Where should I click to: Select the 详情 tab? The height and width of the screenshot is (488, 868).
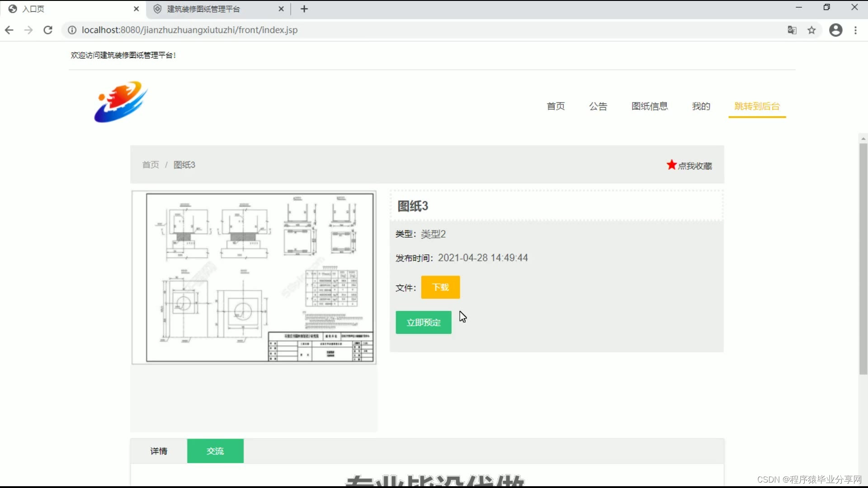[x=159, y=451]
